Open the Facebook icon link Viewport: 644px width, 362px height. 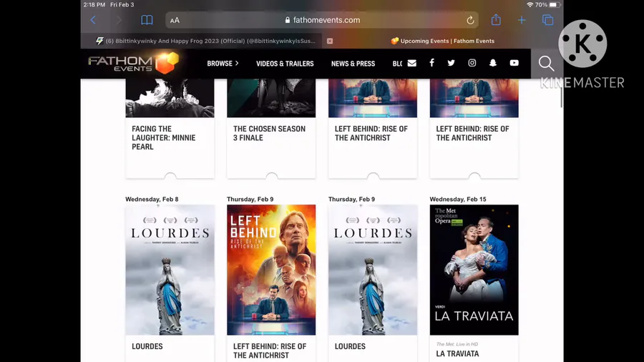pos(431,62)
